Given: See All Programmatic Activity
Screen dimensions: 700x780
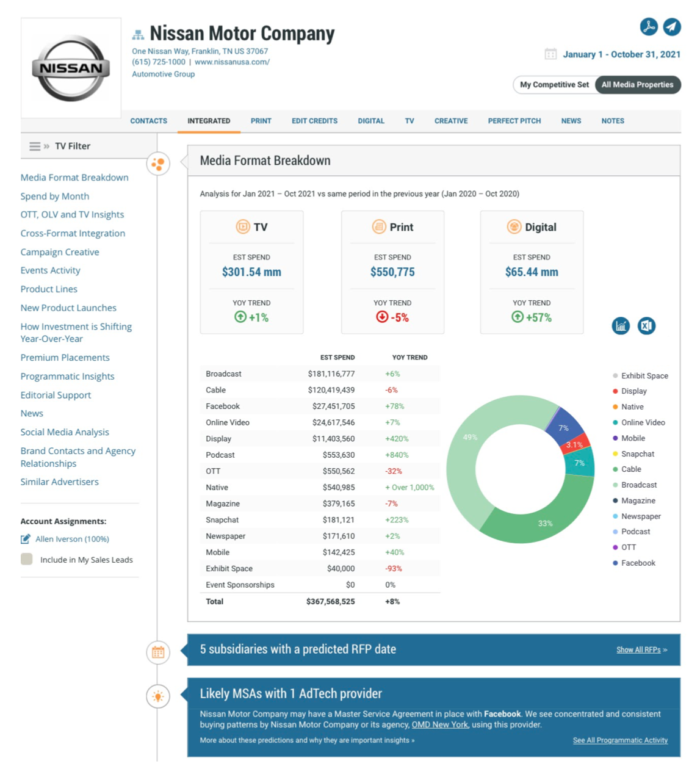Looking at the screenshot, I should tap(620, 740).
